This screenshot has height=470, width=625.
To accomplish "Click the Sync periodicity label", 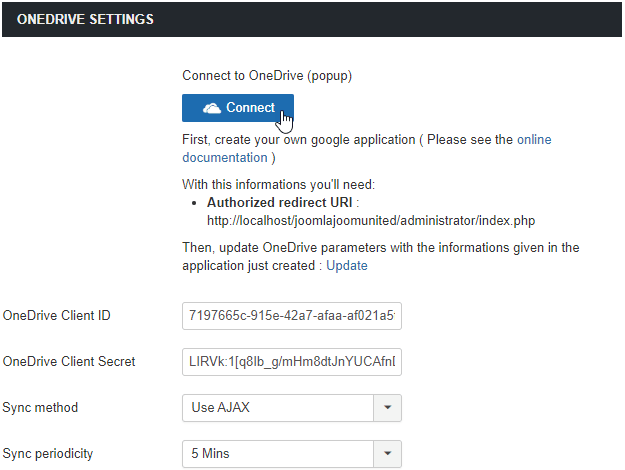I will [x=48, y=453].
